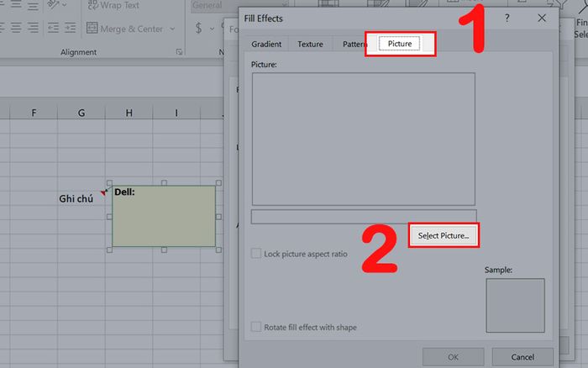Click the 'Fill Effects' dialog title

(263, 18)
